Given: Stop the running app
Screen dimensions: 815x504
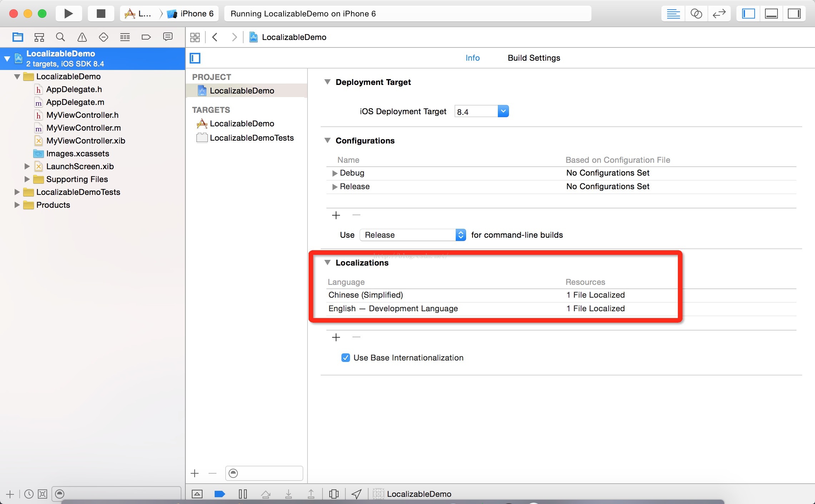Looking at the screenshot, I should pyautogui.click(x=101, y=14).
